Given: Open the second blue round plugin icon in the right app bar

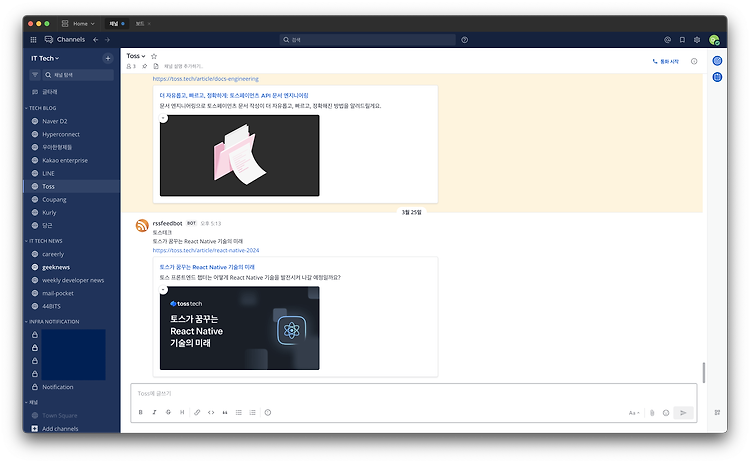Looking at the screenshot, I should click(x=717, y=77).
